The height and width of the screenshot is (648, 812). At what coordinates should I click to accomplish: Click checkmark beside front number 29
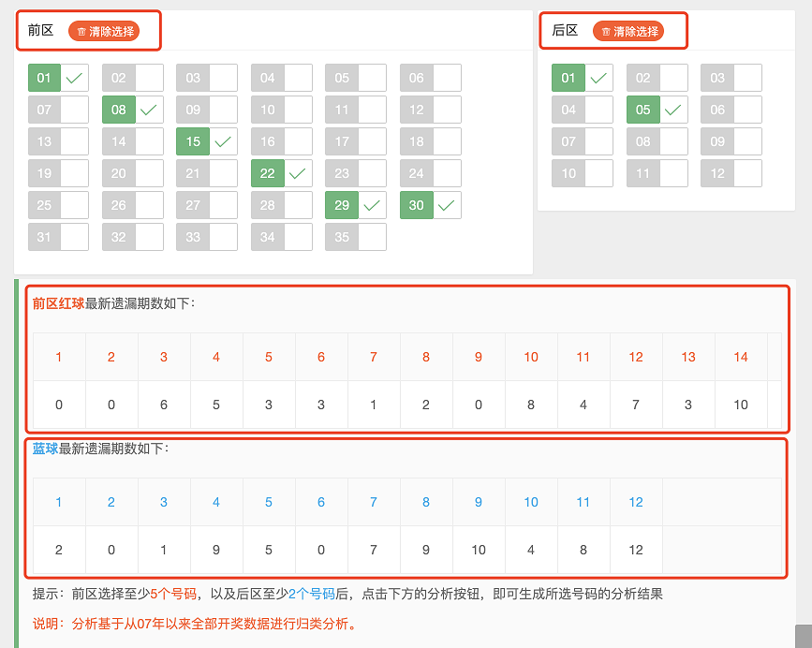(372, 205)
